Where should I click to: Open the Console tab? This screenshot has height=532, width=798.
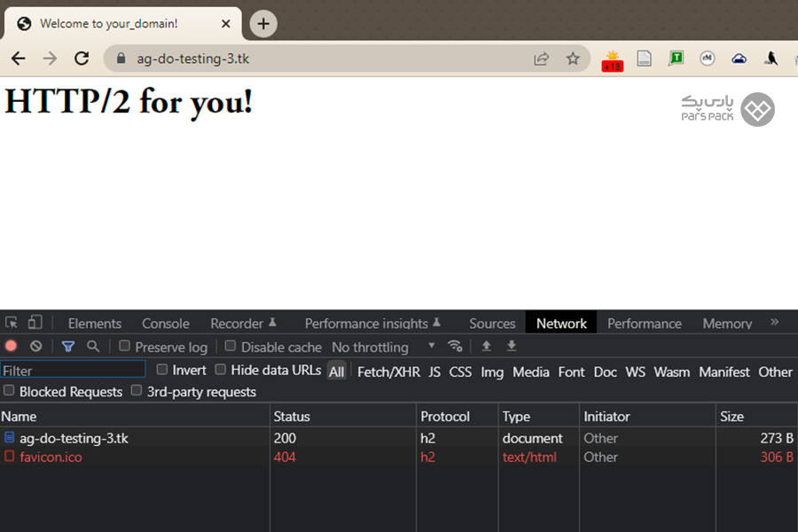(166, 324)
